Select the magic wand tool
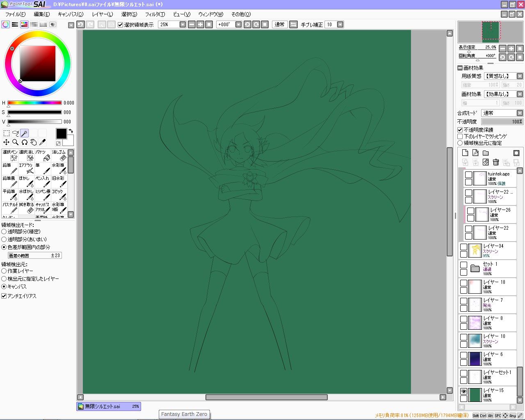 click(24, 133)
